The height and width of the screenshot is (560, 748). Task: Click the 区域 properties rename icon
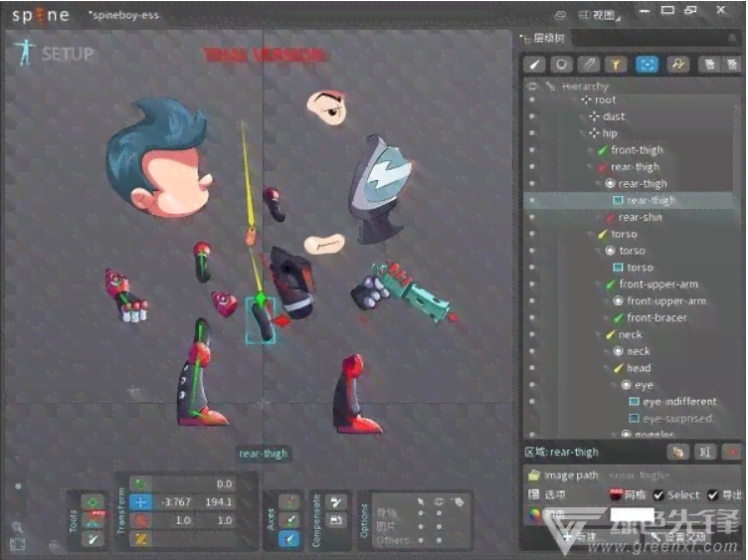click(x=705, y=452)
